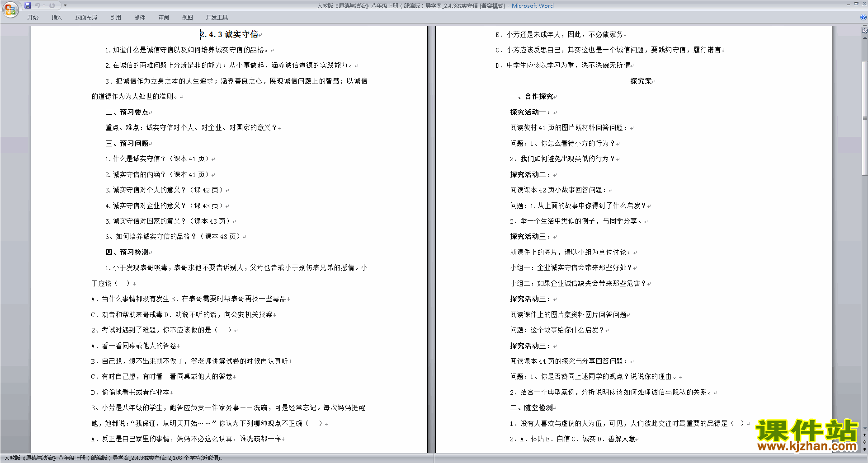Click the scroll up arrow
This screenshot has width=868, height=463.
pos(865,37)
